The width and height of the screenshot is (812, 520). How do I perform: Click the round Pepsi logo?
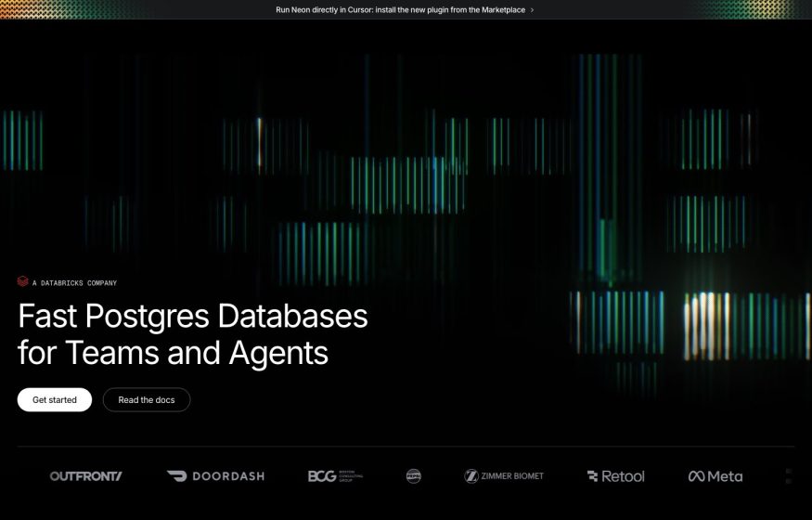point(413,476)
